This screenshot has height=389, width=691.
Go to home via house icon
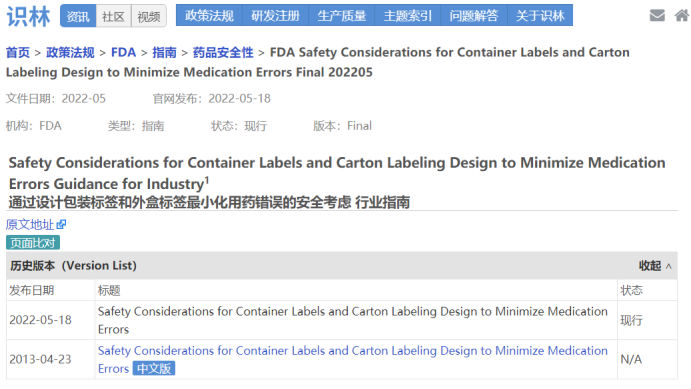682,15
